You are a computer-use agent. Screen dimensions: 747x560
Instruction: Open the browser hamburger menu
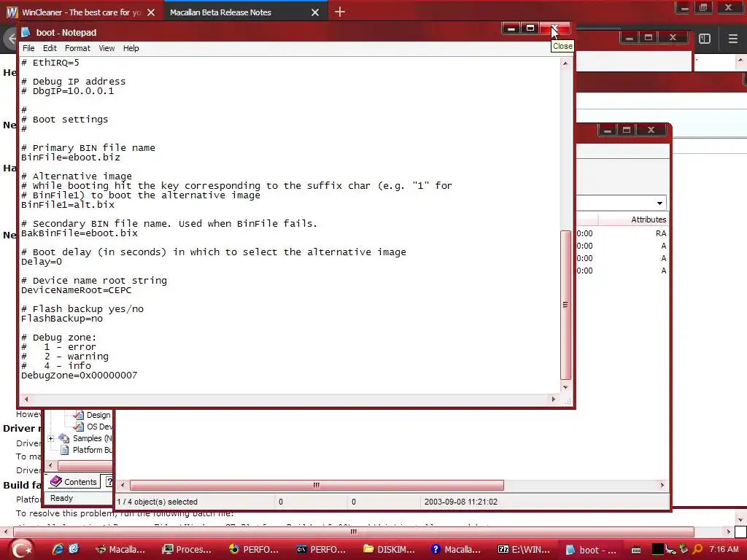(733, 39)
